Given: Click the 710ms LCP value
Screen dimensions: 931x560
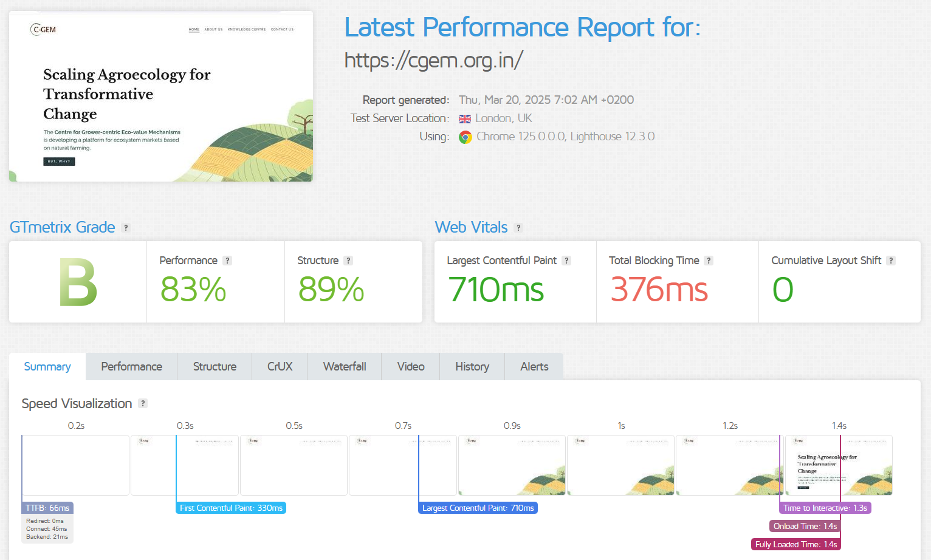Looking at the screenshot, I should 496,289.
